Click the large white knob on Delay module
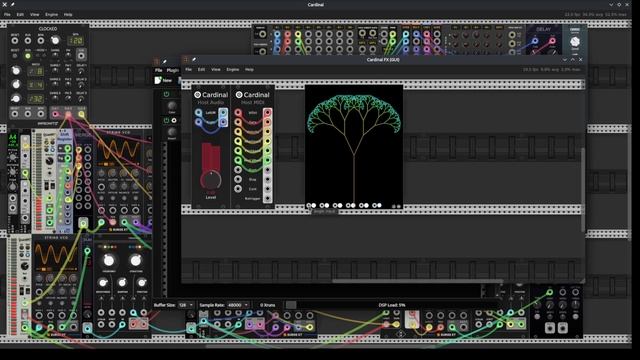 click(x=575, y=41)
